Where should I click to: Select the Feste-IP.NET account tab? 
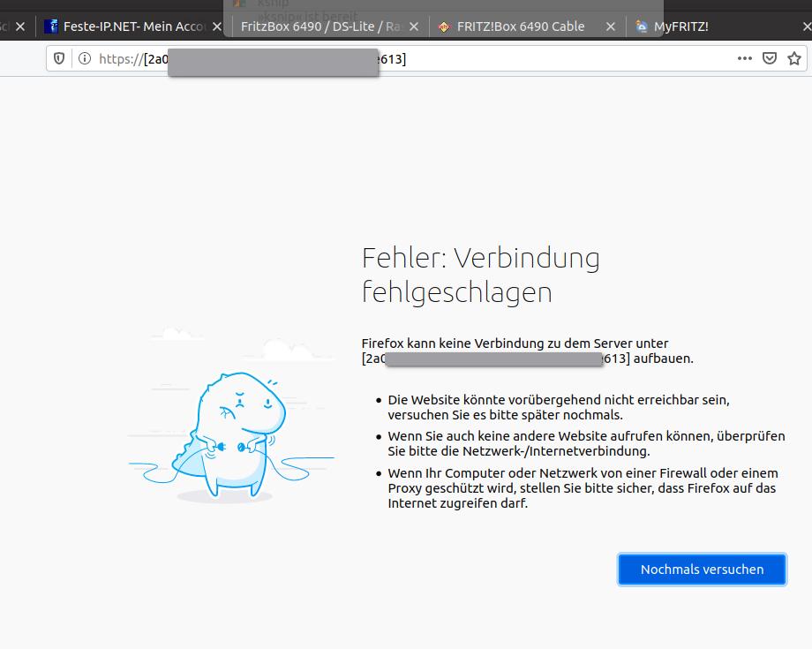coord(132,26)
